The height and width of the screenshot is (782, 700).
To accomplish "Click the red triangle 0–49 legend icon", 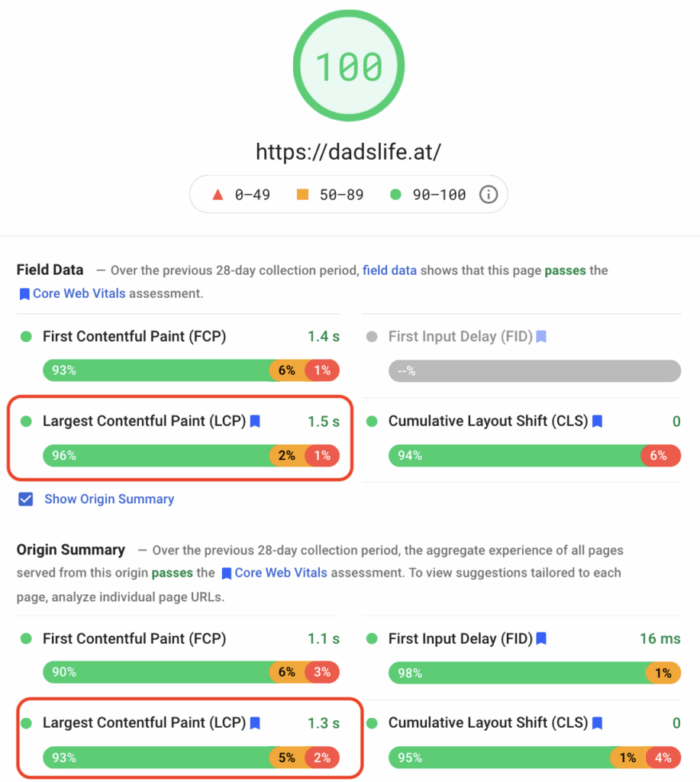I will [218, 195].
